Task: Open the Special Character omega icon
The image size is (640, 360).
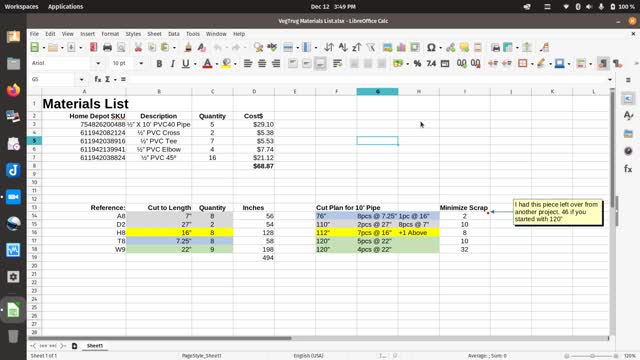Action: coord(431,47)
